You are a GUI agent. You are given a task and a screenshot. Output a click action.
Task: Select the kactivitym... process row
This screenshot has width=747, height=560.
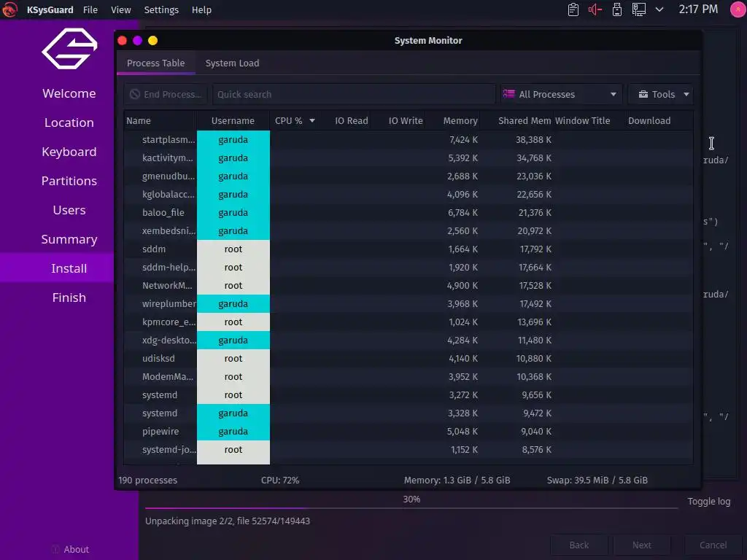pos(409,157)
